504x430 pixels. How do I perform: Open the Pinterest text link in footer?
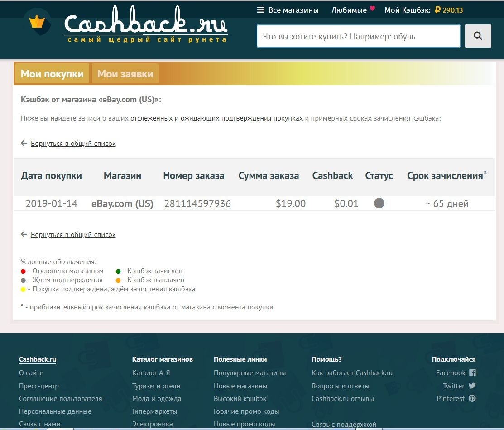pyautogui.click(x=451, y=398)
